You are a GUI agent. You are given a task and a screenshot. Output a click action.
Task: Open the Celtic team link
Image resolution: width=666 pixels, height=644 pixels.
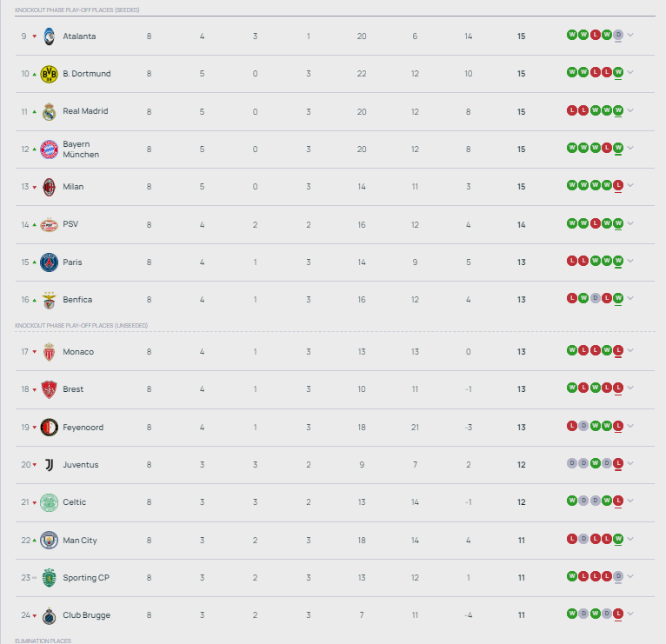coord(75,502)
